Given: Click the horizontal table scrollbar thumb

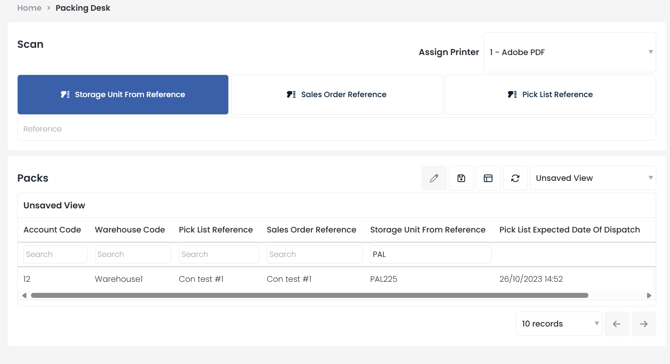Looking at the screenshot, I should [x=310, y=296].
